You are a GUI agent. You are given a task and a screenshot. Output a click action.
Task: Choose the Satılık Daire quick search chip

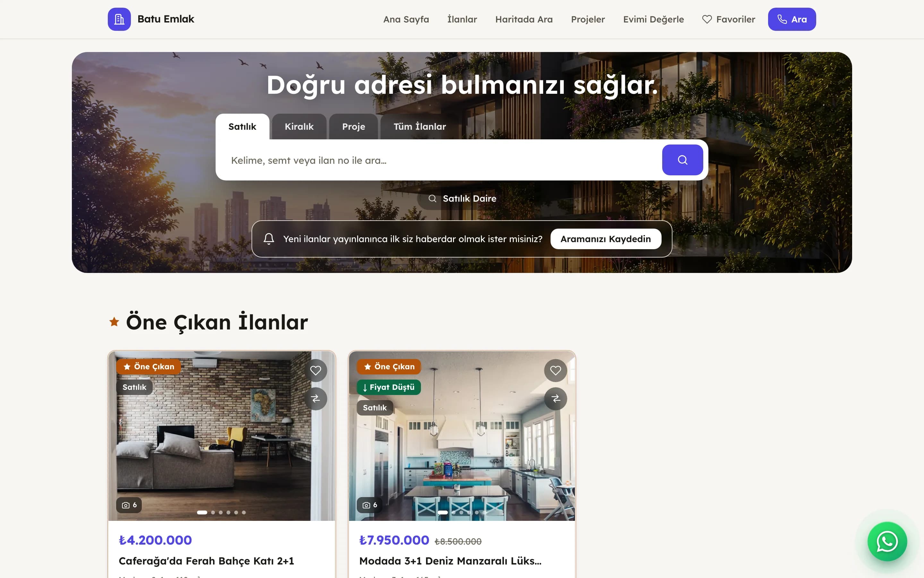pos(462,198)
